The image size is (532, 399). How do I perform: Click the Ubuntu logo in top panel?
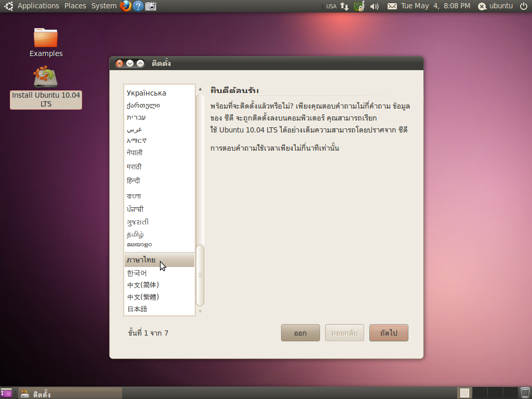tap(8, 6)
